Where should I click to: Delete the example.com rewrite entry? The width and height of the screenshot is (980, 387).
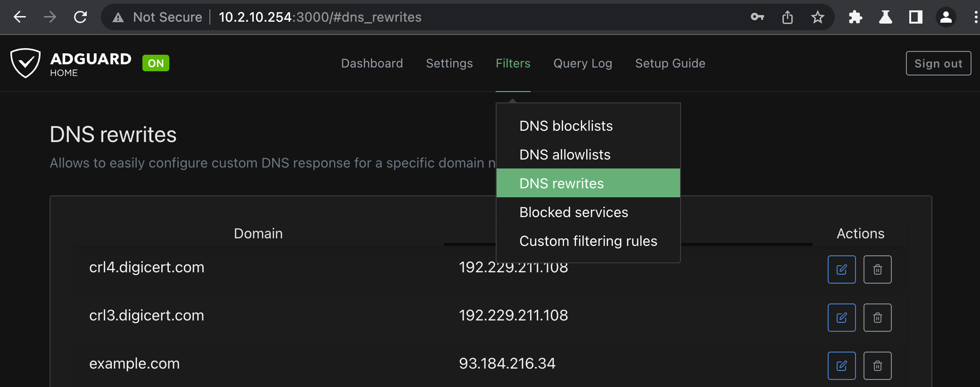(877, 366)
